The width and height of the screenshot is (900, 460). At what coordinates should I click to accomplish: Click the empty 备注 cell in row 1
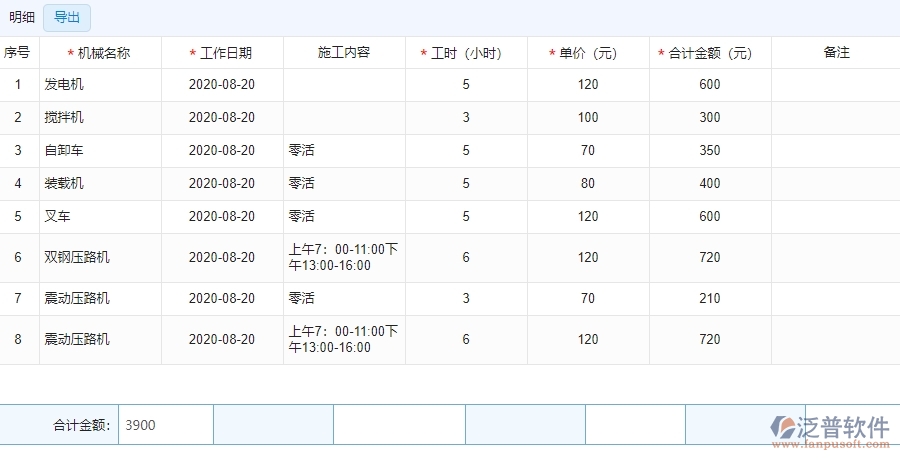(835, 85)
